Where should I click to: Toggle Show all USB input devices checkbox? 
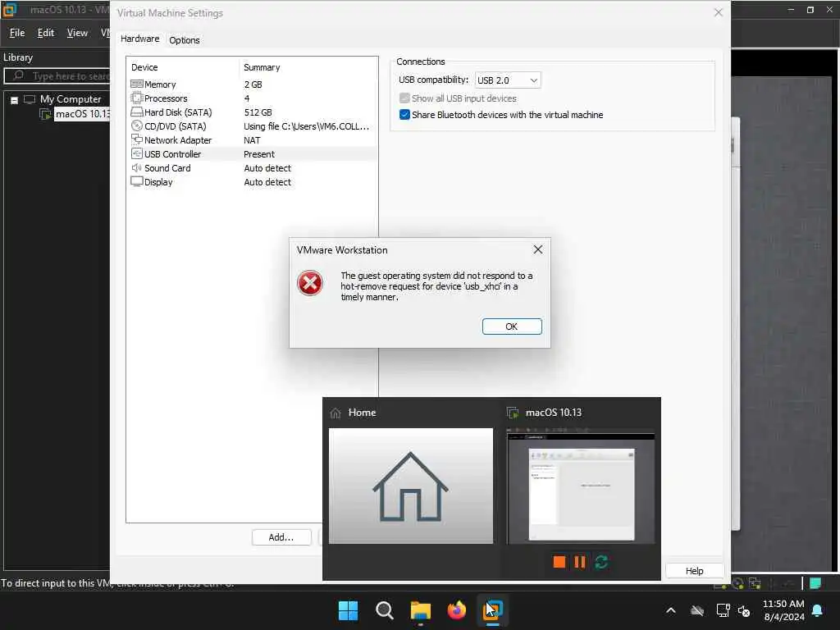click(x=404, y=98)
